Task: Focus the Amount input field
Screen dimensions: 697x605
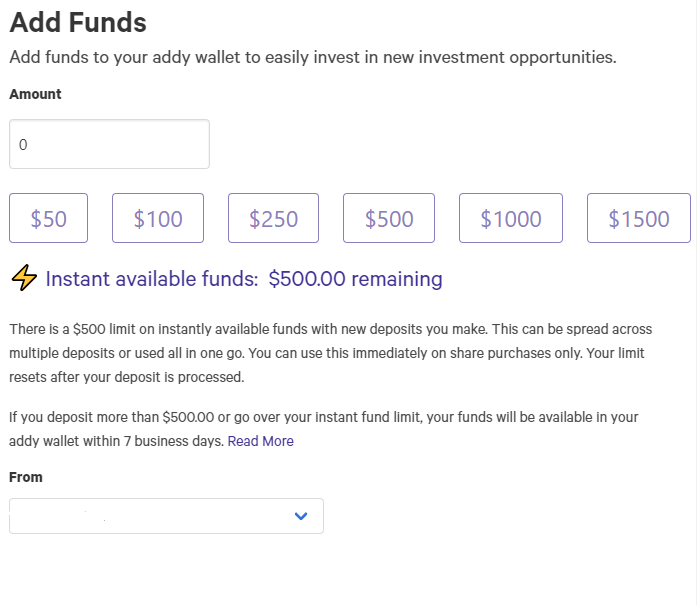Action: (109, 145)
